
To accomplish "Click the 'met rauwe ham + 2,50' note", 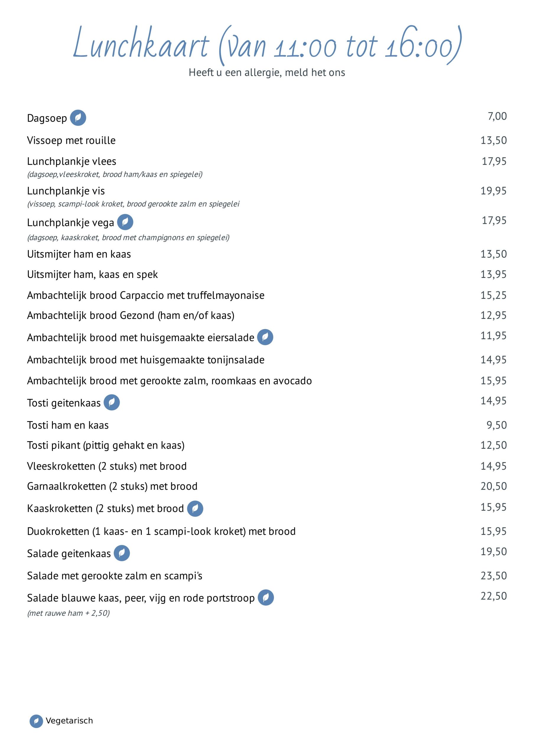I will [69, 613].
